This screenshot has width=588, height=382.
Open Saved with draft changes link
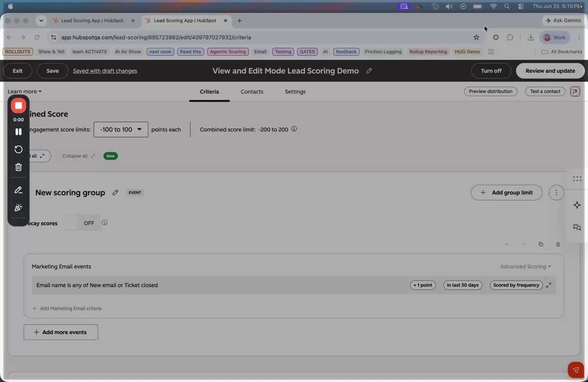point(105,71)
